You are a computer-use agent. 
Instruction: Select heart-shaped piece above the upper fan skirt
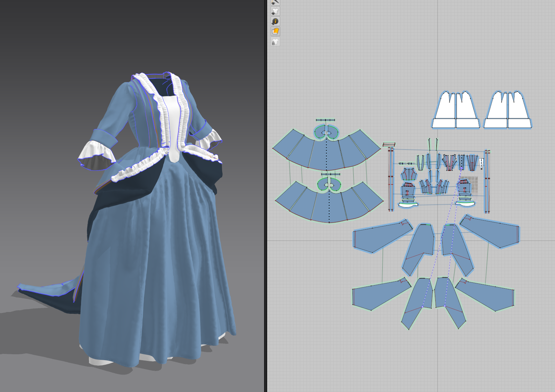point(327,132)
